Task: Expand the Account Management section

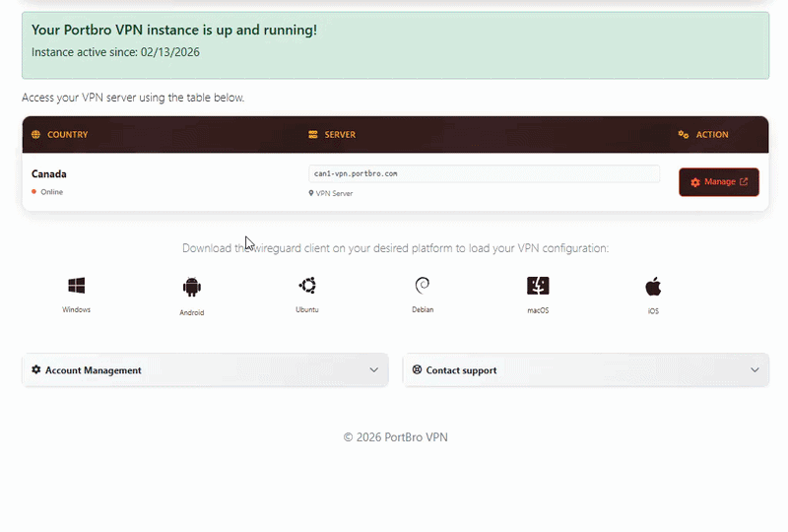Action: [205, 370]
